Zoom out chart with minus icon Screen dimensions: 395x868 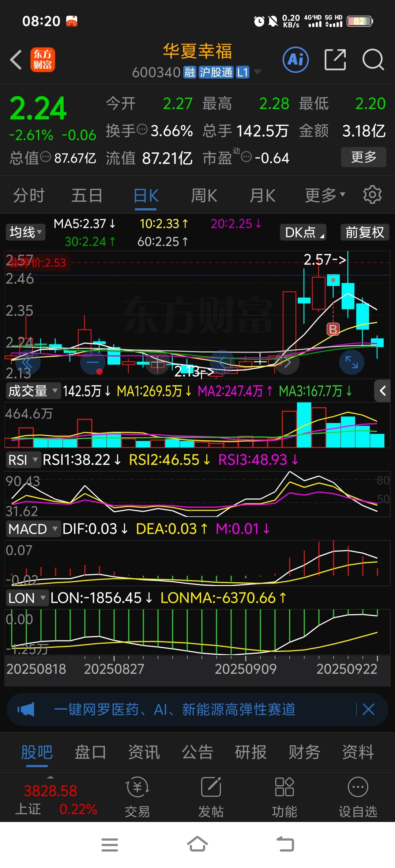(93, 362)
